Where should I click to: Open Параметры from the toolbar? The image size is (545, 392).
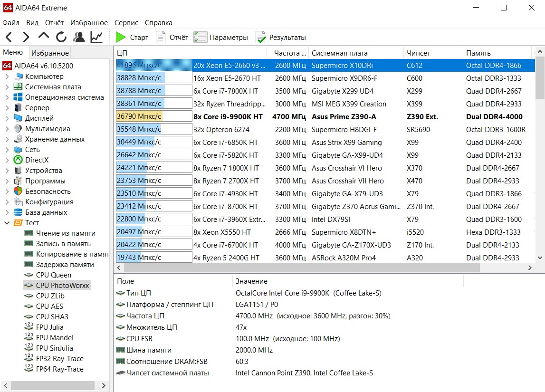[221, 37]
